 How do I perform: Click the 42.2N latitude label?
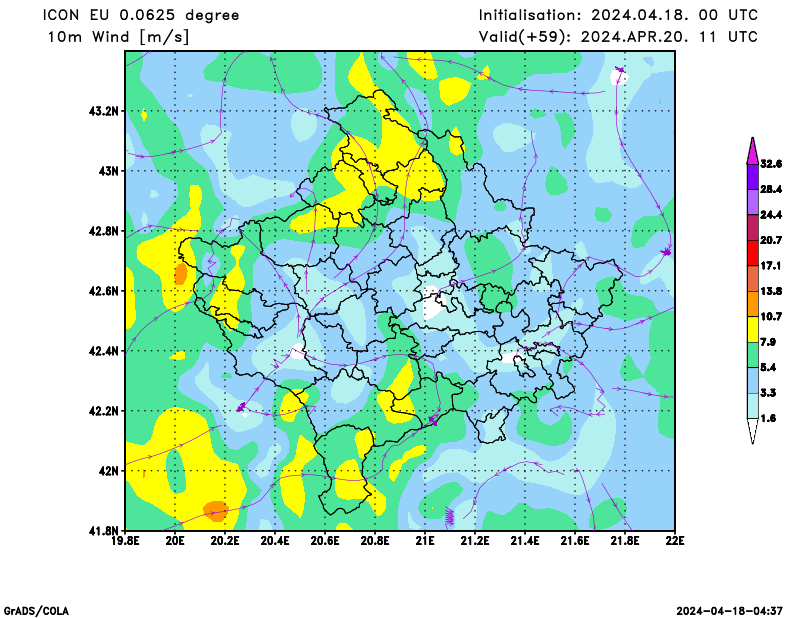(104, 411)
